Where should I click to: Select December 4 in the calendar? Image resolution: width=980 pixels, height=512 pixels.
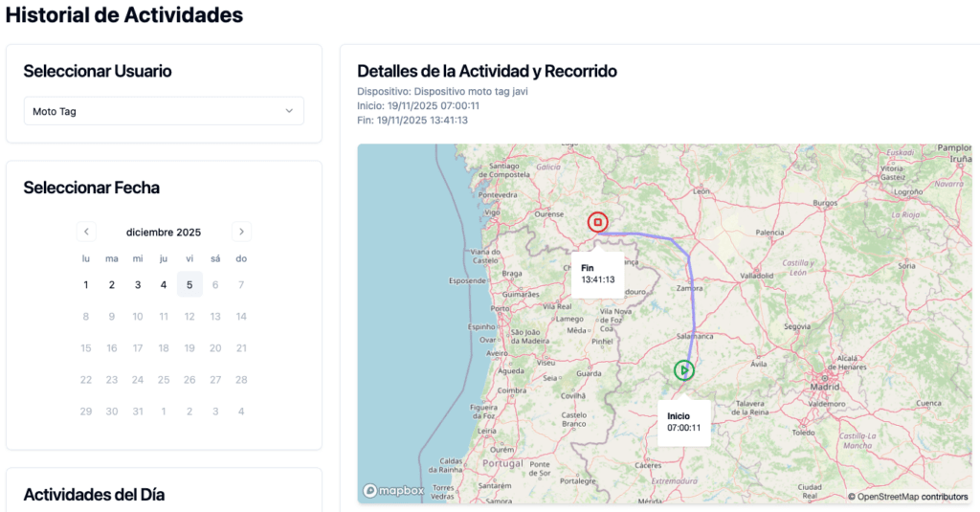pyautogui.click(x=164, y=284)
